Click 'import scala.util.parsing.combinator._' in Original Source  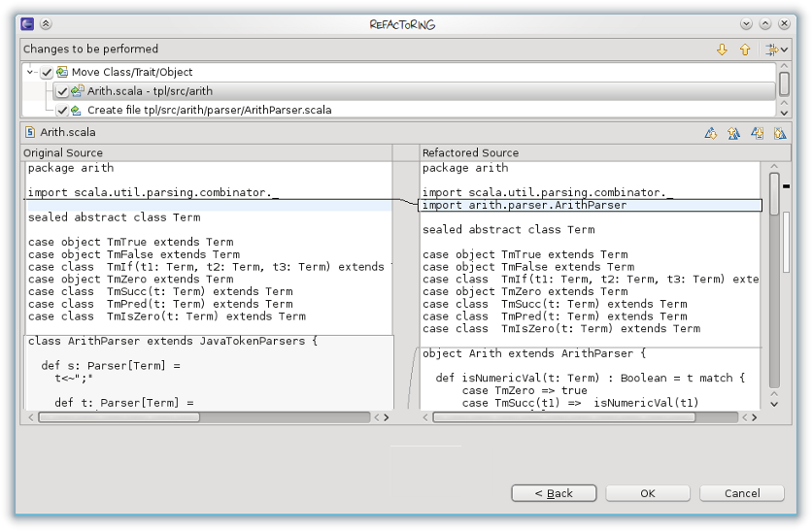pyautogui.click(x=153, y=192)
